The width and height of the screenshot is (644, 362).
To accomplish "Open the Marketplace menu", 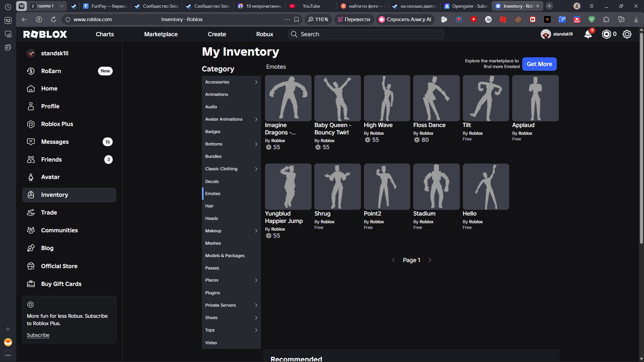I will pos(161,34).
